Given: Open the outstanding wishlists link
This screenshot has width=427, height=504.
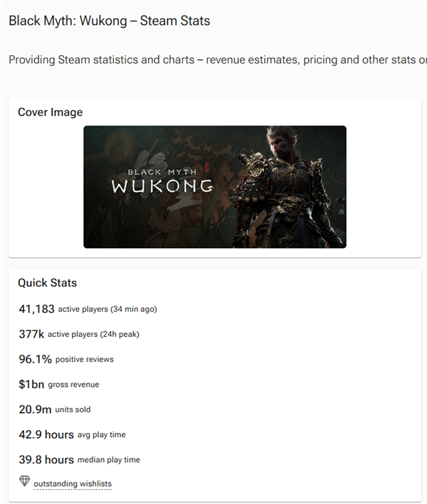Looking at the screenshot, I should pyautogui.click(x=73, y=484).
